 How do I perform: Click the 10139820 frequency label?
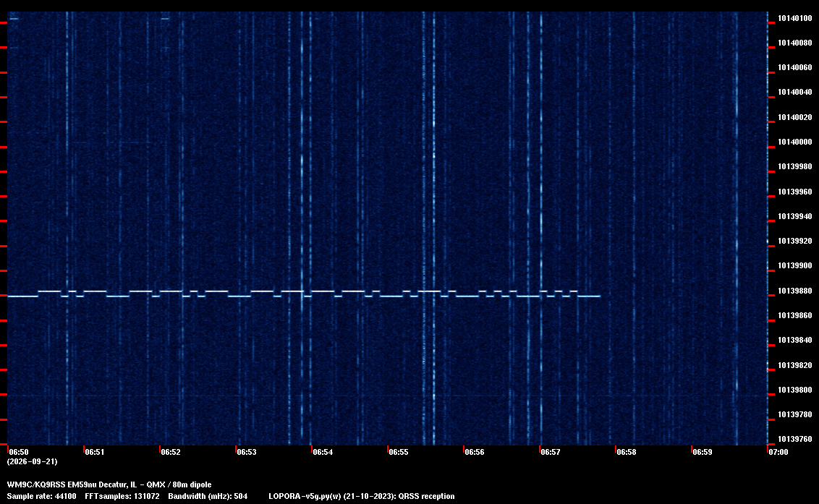795,365
